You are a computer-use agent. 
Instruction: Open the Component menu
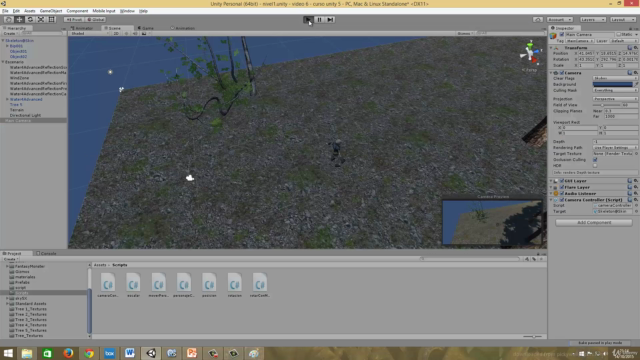coord(77,11)
